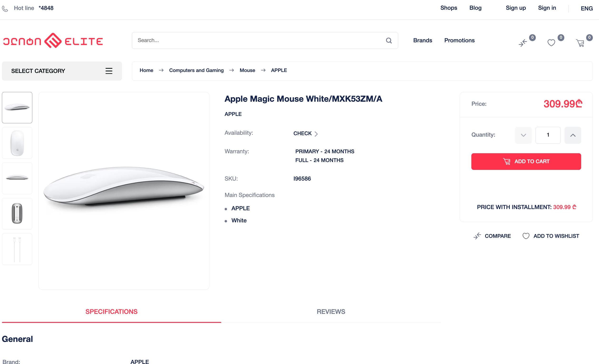
Task: Click the quantity input field
Action: pos(548,135)
